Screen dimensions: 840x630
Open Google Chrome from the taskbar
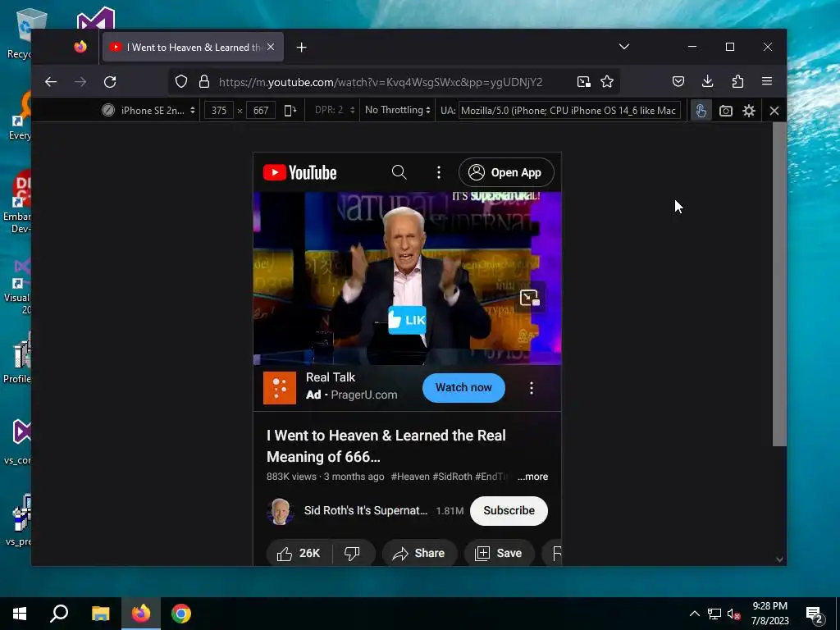(181, 614)
